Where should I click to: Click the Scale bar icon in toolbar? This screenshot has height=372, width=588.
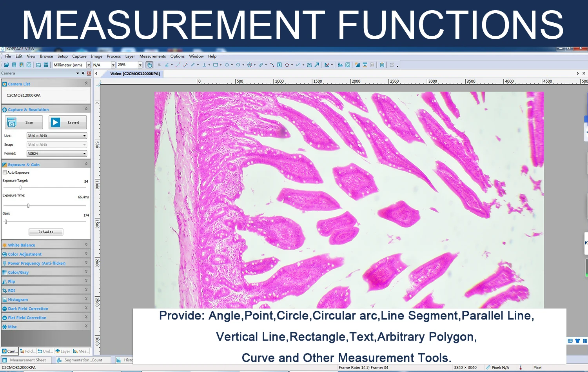pos(309,65)
